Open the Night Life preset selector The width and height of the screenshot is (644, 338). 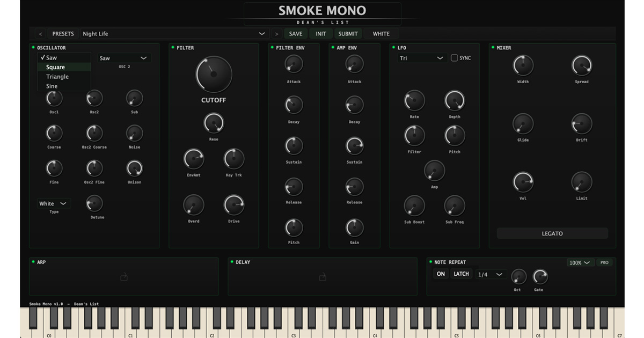point(172,33)
